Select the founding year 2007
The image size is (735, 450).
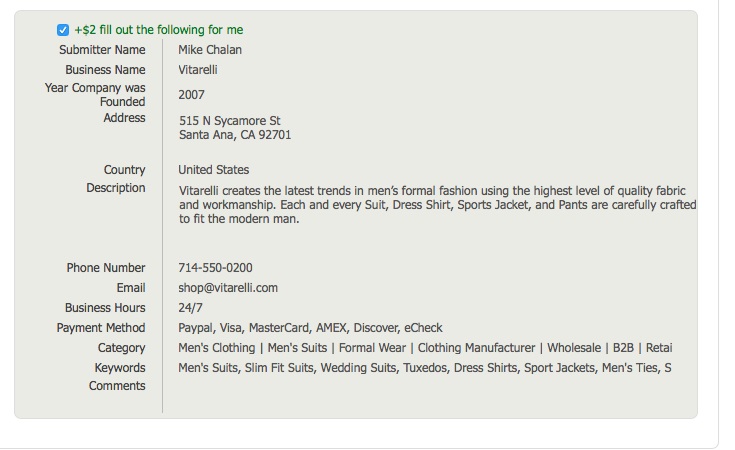(191, 95)
